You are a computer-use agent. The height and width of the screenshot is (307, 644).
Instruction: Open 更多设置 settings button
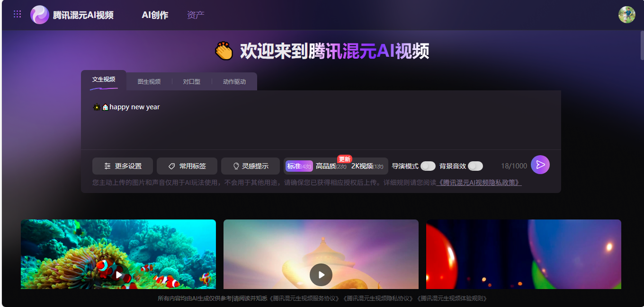pos(123,166)
